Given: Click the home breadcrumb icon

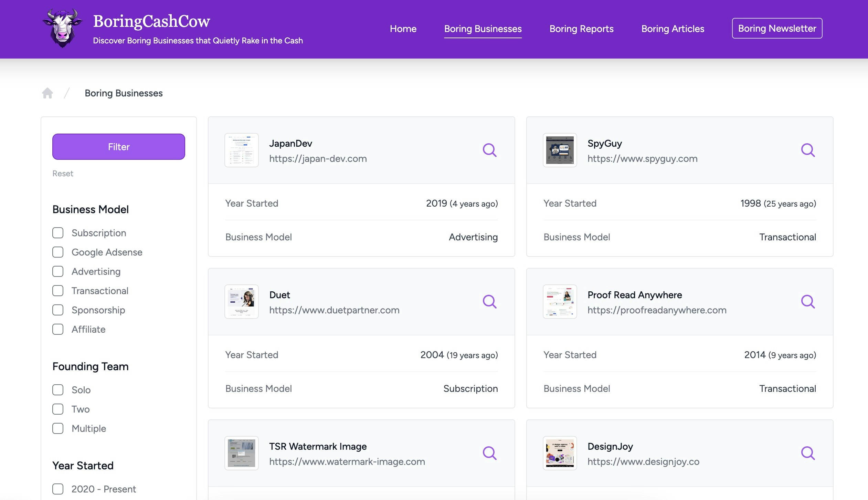Looking at the screenshot, I should point(47,93).
